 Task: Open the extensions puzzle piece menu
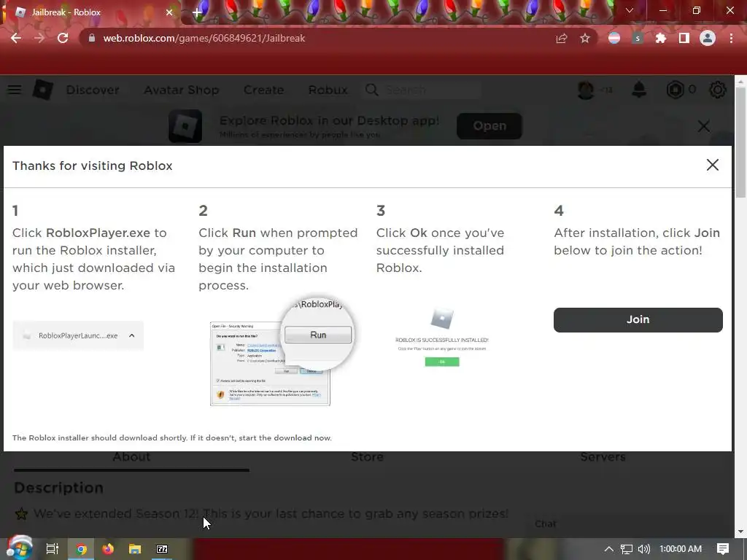[661, 38]
